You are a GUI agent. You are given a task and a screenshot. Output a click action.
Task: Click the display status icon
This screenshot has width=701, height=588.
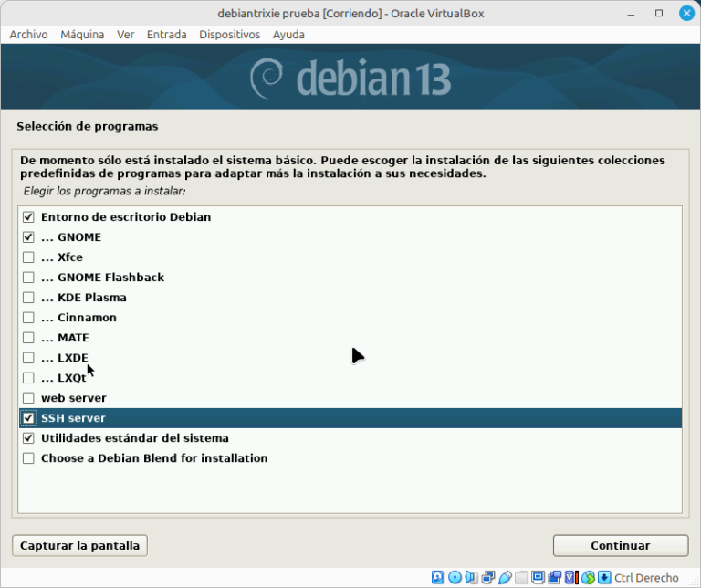tap(538, 577)
